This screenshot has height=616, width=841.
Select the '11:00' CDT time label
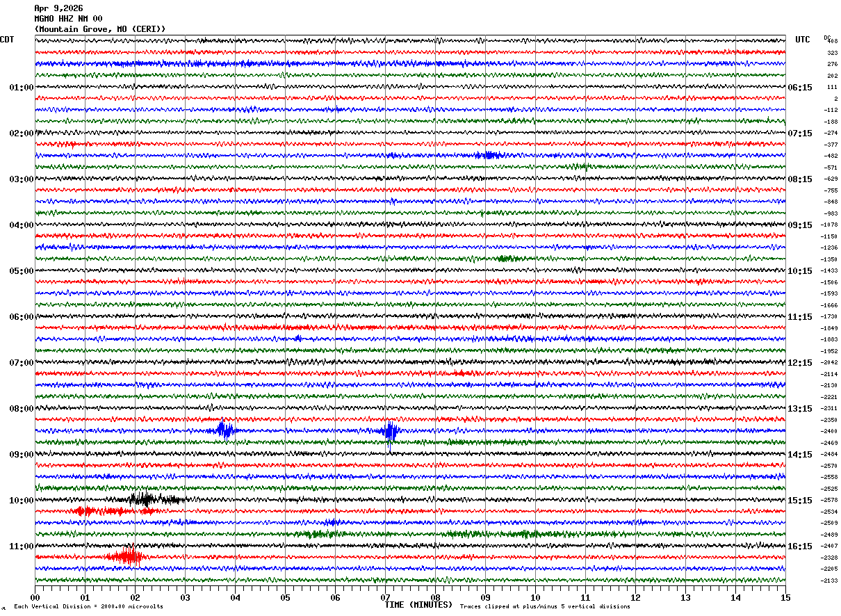(x=22, y=546)
